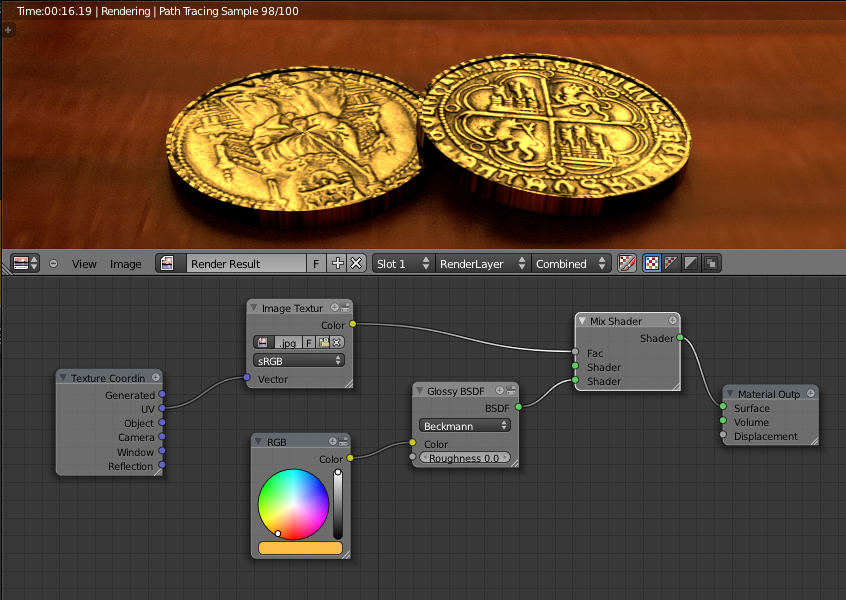Collapse the Image Texture node triangle

(254, 308)
